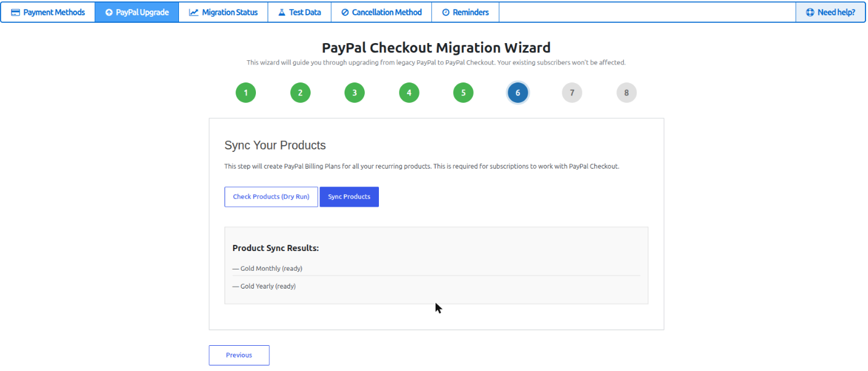Click the PayPal Checkout Migration Wizard title
The image size is (868, 371).
[436, 47]
